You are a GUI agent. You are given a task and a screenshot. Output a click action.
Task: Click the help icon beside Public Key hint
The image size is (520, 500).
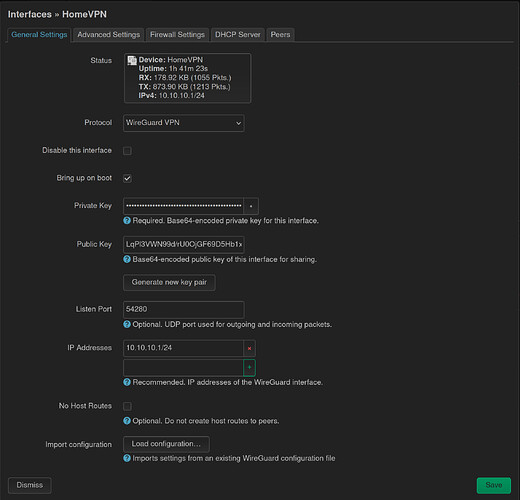click(127, 259)
